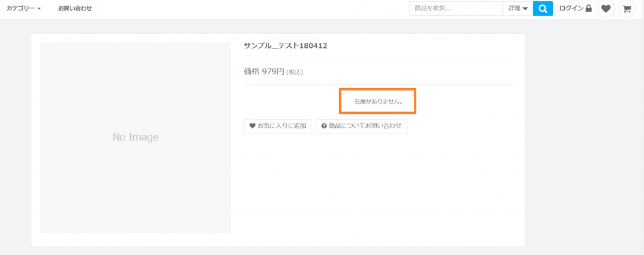Open the shopping cart icon
This screenshot has width=644, height=255.
click(x=626, y=9)
